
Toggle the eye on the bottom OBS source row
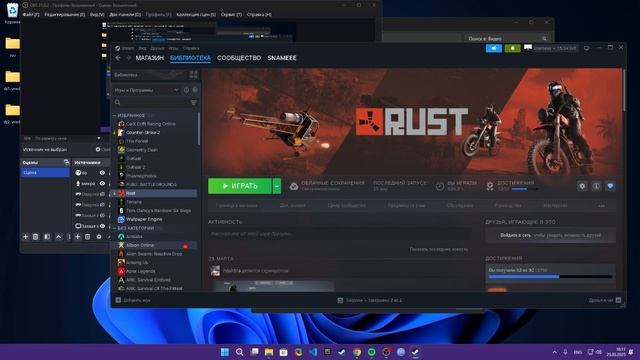pyautogui.click(x=102, y=226)
